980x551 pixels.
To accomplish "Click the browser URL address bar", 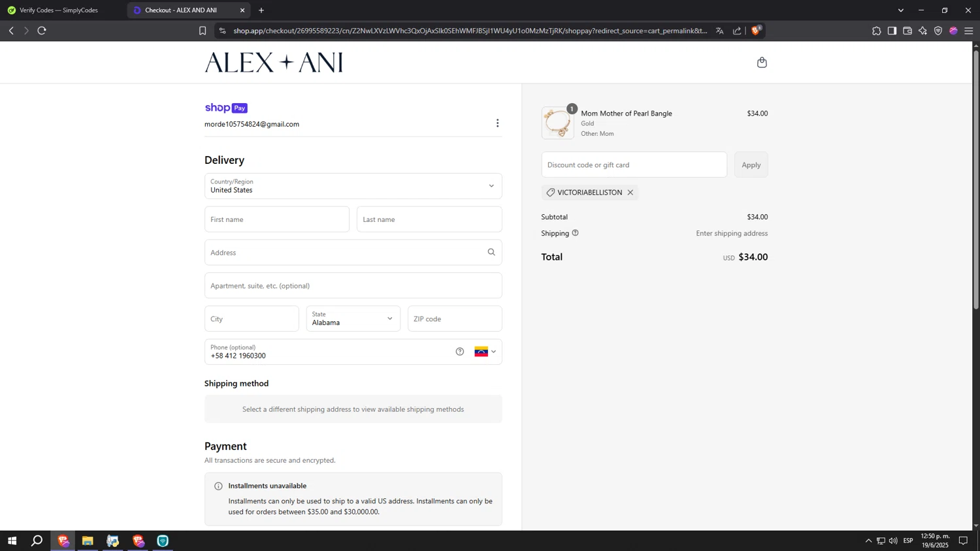I will tap(470, 31).
